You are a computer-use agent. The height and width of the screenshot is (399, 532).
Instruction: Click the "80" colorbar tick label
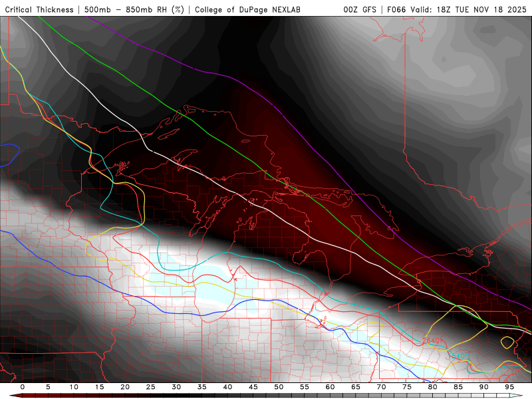pyautogui.click(x=432, y=387)
